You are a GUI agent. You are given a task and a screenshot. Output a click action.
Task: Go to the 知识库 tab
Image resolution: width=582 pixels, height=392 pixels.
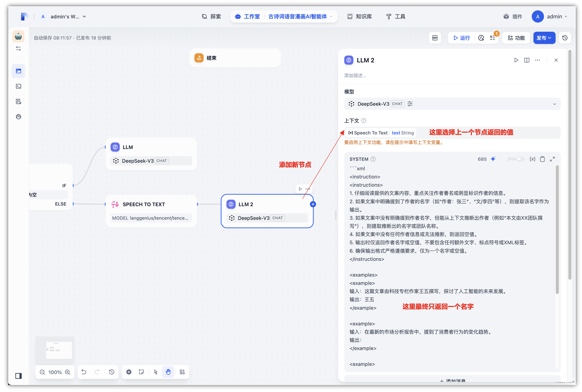tap(360, 16)
